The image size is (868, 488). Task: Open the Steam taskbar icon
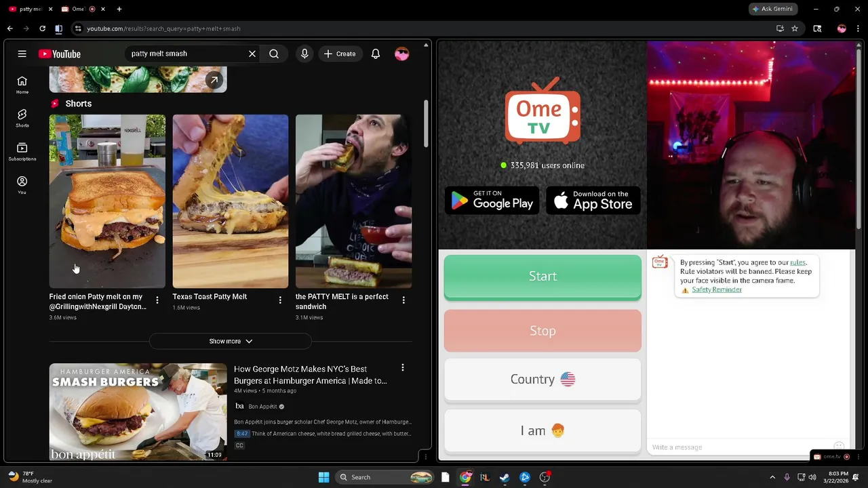[505, 477]
